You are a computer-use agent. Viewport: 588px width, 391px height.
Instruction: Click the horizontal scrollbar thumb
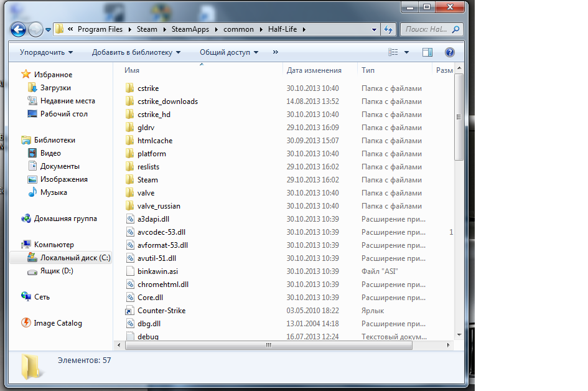tap(269, 345)
